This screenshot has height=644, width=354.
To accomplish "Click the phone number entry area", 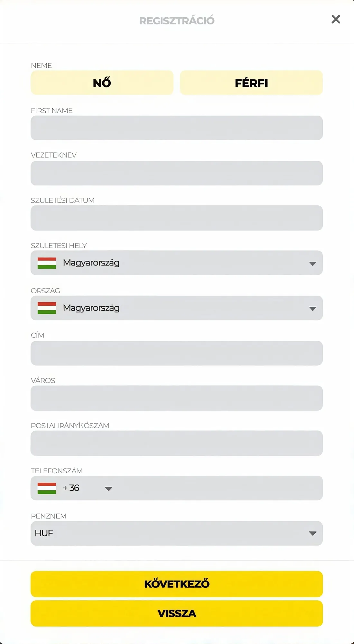I will click(x=219, y=488).
